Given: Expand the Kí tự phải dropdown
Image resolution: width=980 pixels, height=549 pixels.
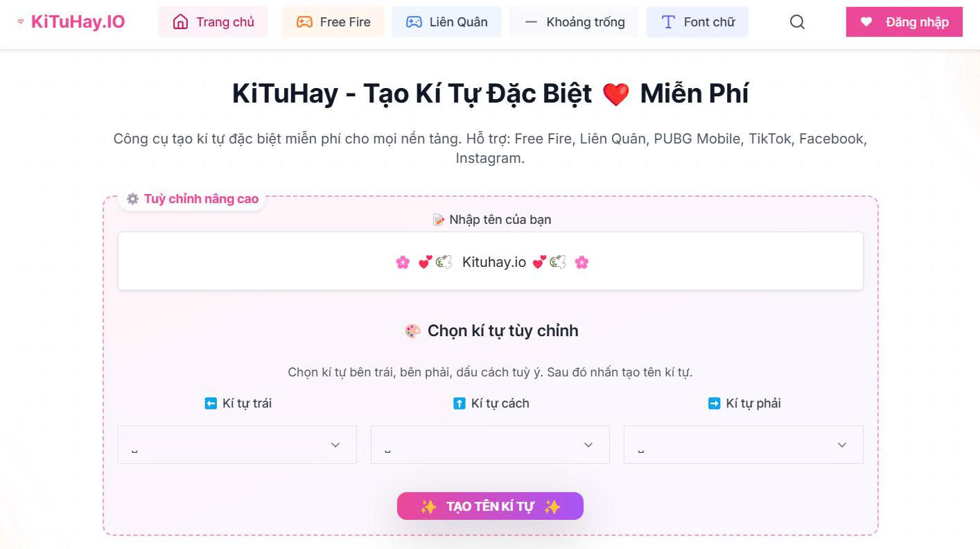Looking at the screenshot, I should point(743,444).
